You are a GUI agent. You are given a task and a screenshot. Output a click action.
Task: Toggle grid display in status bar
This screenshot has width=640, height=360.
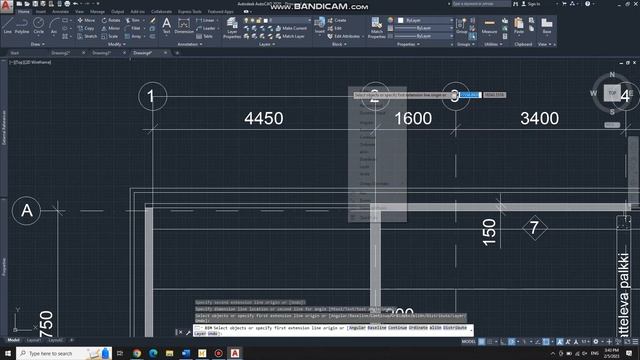482,342
